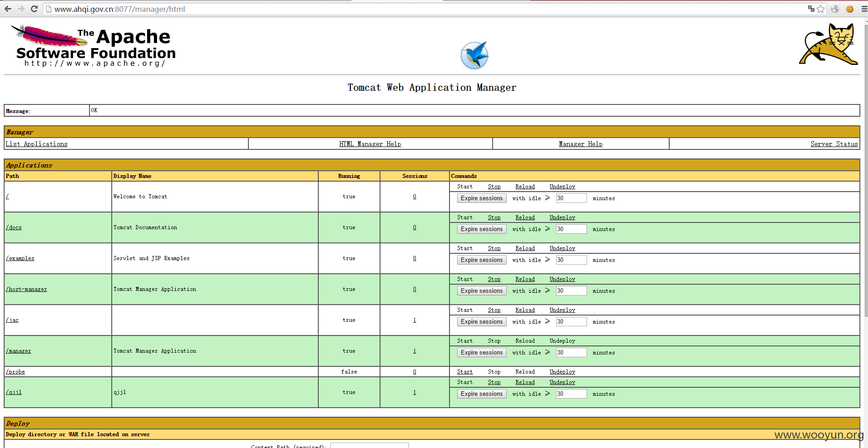Click the globe extension icon
Screen dimensions: 868x448
pos(835,9)
